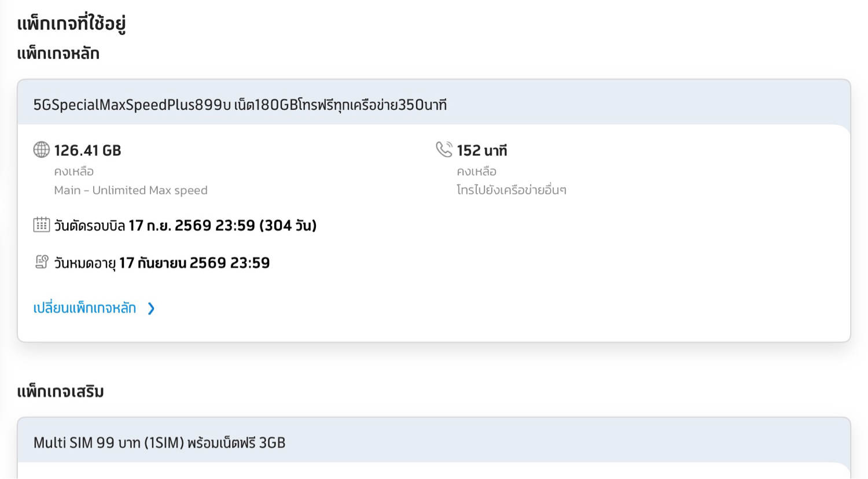Click the โทรไปยังเครือข่ายอื่นๆ label
The width and height of the screenshot is (868, 479).
511,190
